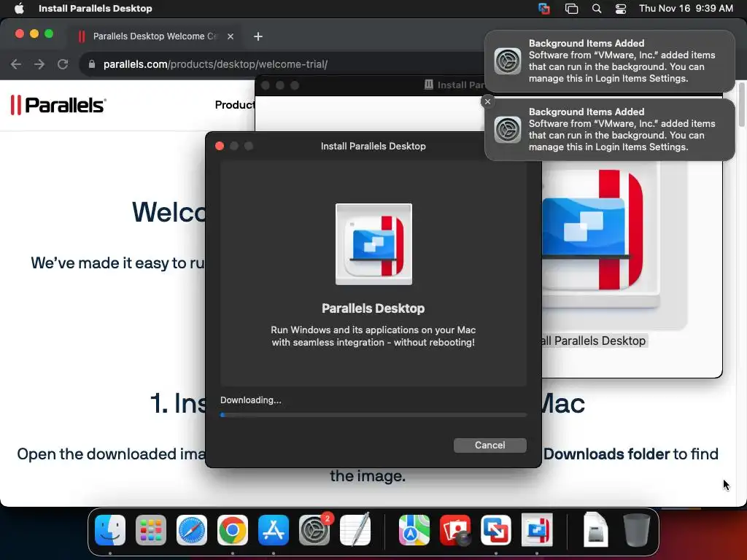
Task: Click VMware Fusion menu bar status icon
Action: click(544, 8)
